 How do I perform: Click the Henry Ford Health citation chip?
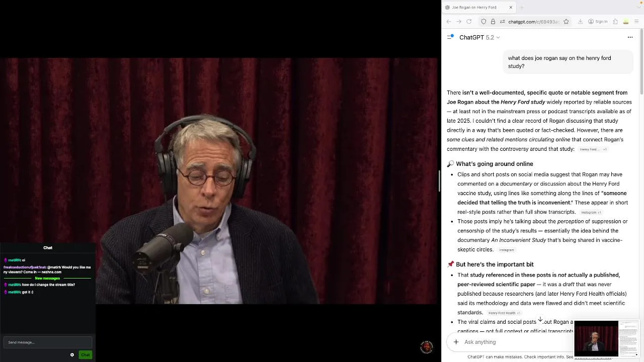[x=504, y=313]
